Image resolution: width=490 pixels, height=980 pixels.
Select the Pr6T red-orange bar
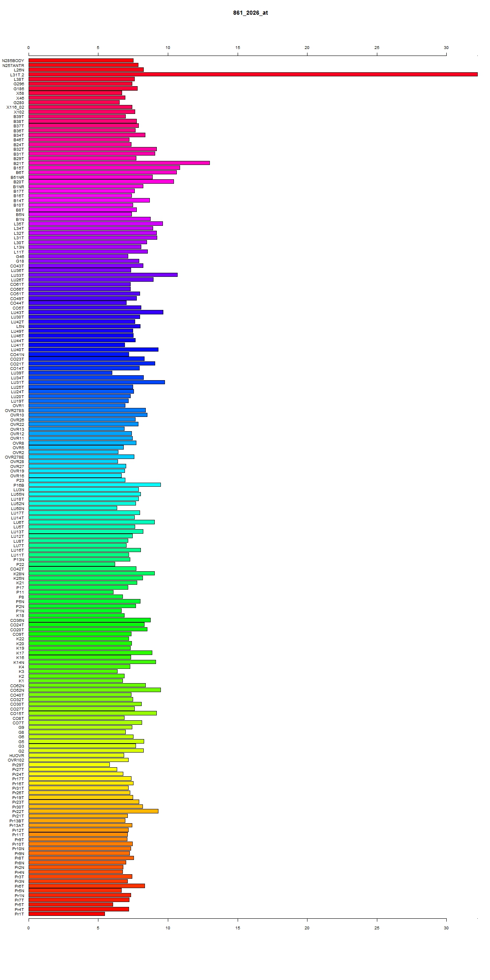[x=87, y=886]
